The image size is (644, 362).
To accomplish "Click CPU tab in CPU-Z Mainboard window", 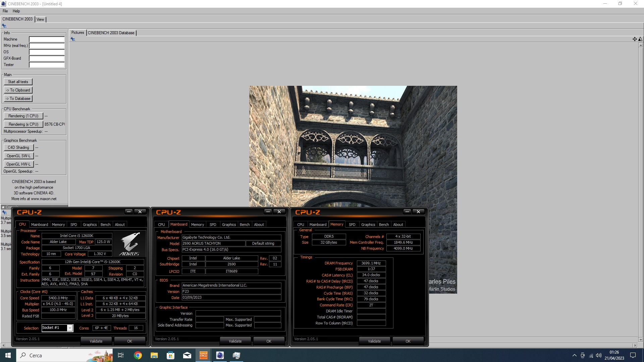I will [161, 225].
